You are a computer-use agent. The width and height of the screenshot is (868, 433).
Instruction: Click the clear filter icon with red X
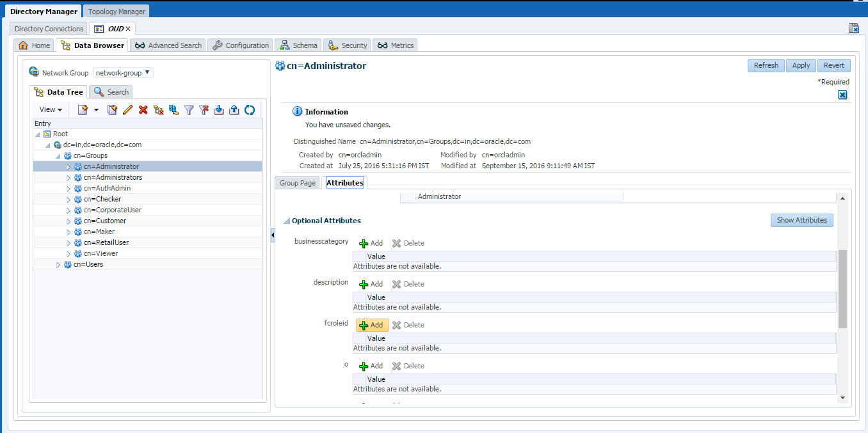click(x=204, y=110)
